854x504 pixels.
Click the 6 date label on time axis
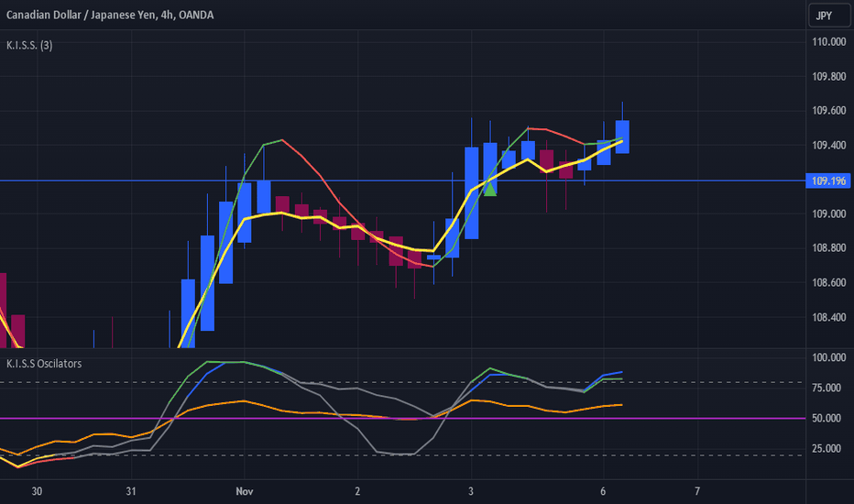(x=603, y=491)
